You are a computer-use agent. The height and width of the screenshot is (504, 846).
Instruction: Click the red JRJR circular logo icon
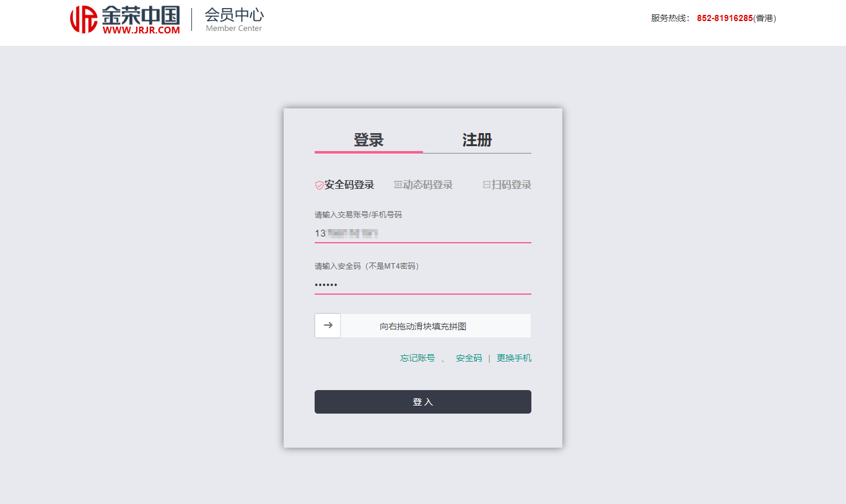tap(84, 19)
